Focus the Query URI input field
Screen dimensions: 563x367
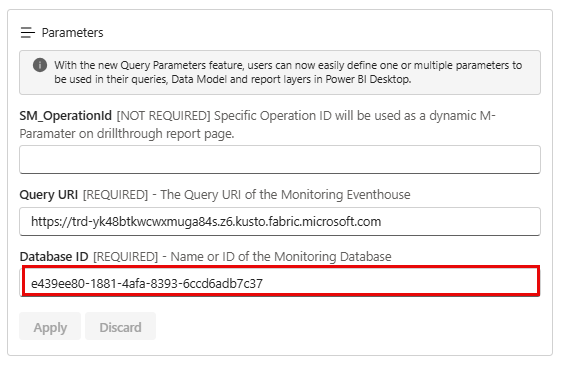[x=280, y=221]
